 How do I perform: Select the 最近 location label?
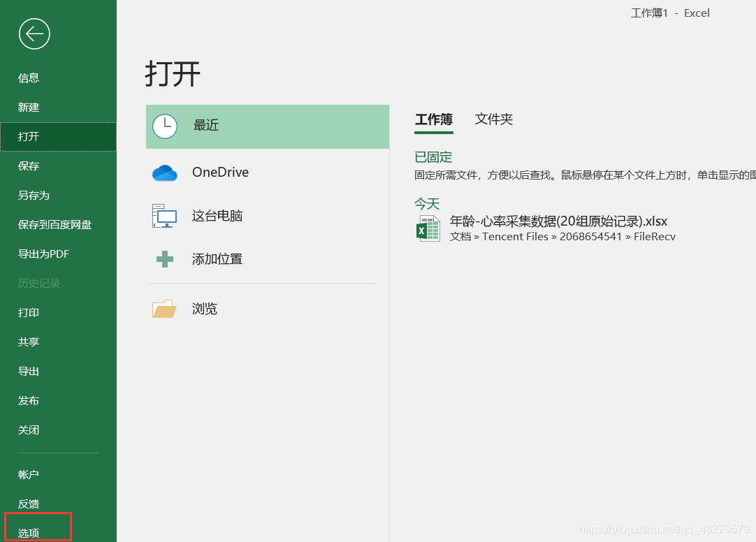[206, 126]
